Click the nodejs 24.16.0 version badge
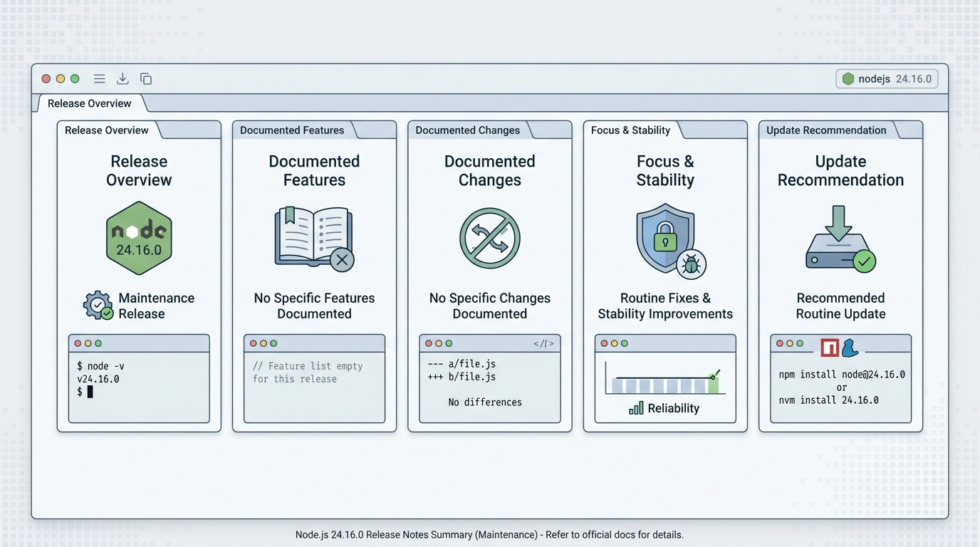The width and height of the screenshot is (980, 547). tap(887, 79)
